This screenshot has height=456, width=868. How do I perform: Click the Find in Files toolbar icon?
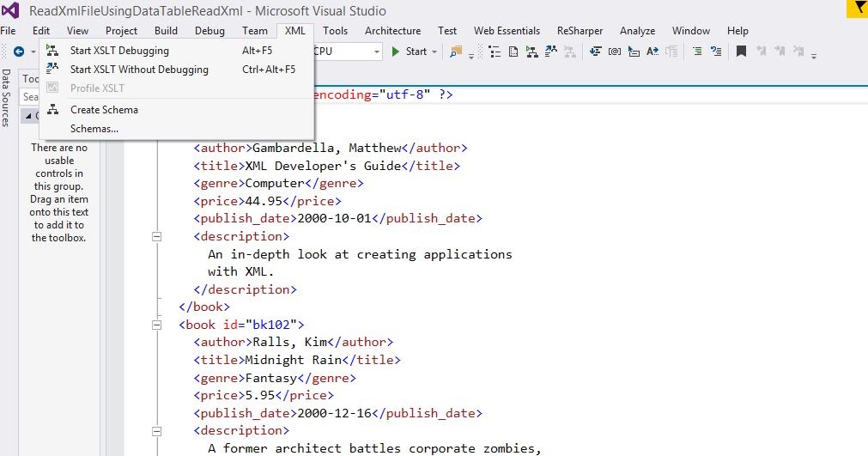click(x=456, y=52)
